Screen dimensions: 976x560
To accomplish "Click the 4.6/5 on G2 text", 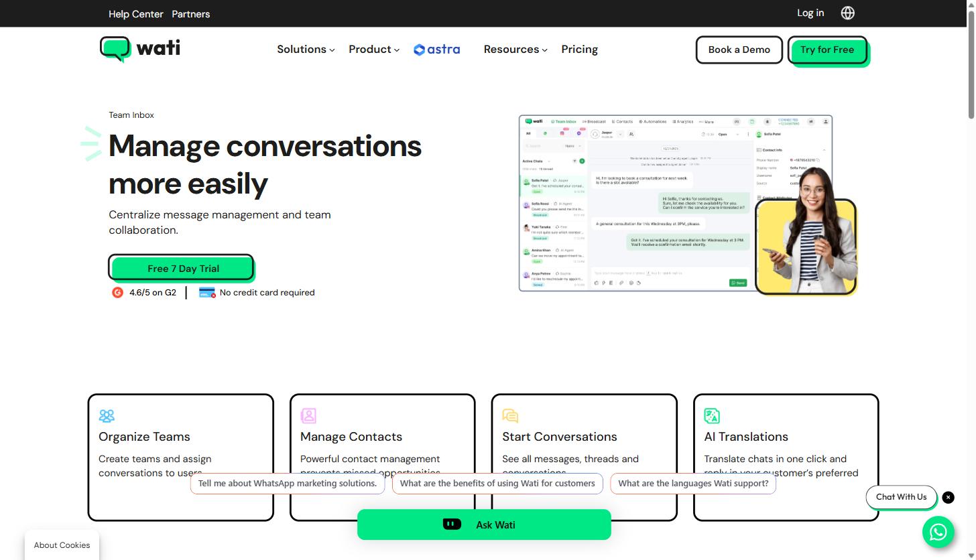I will click(153, 293).
